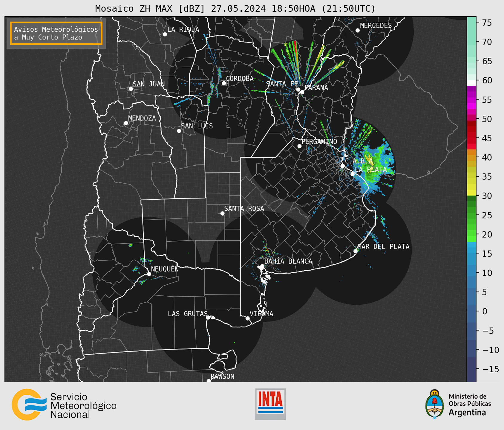The height and width of the screenshot is (430, 504).
Task: Click the MENDOZA city marker dot
Action: point(126,123)
